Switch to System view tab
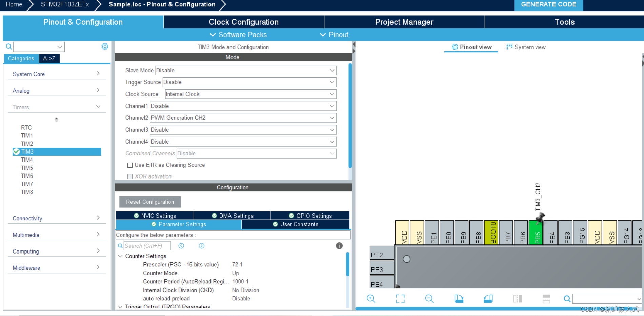644x316 pixels. [x=526, y=47]
